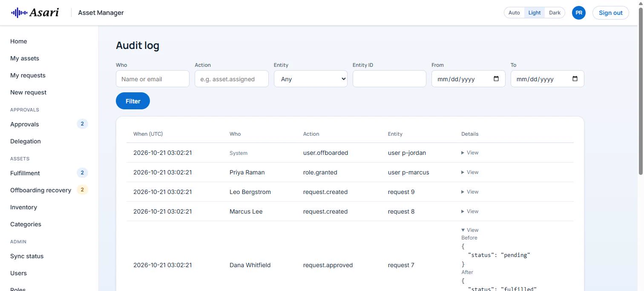Switch theme to Auto
The width and height of the screenshot is (644, 291).
pos(514,13)
